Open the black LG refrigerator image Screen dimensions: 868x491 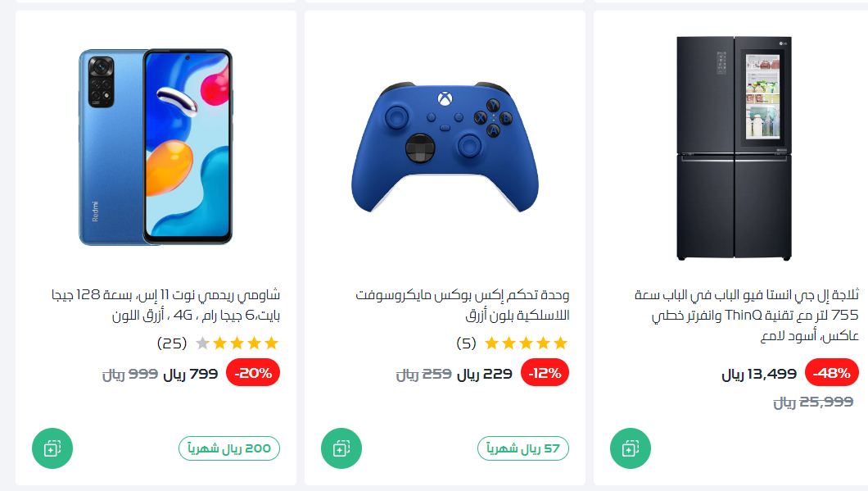click(734, 148)
